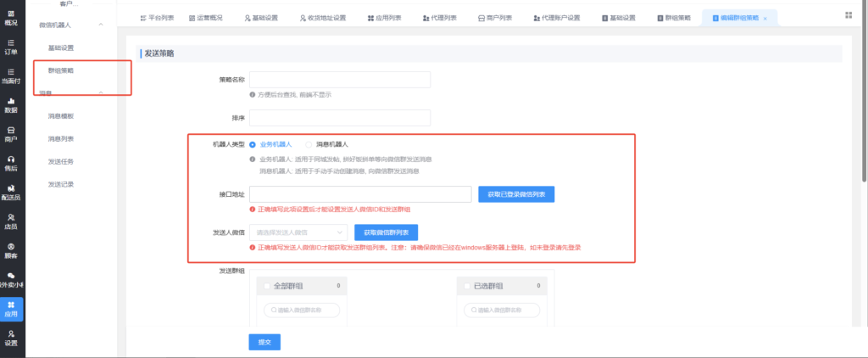Check the 全部群组 checkbox

[269, 287]
